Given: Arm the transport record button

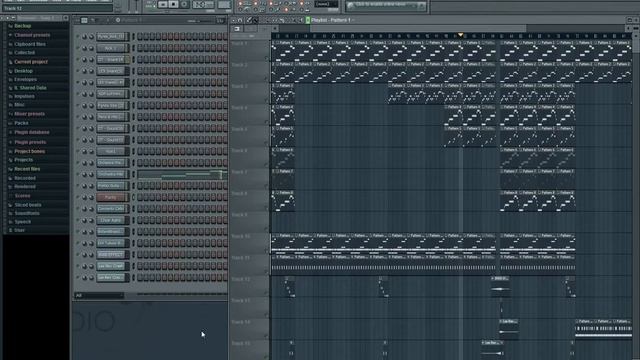Looking at the screenshot, I should pos(184,4).
